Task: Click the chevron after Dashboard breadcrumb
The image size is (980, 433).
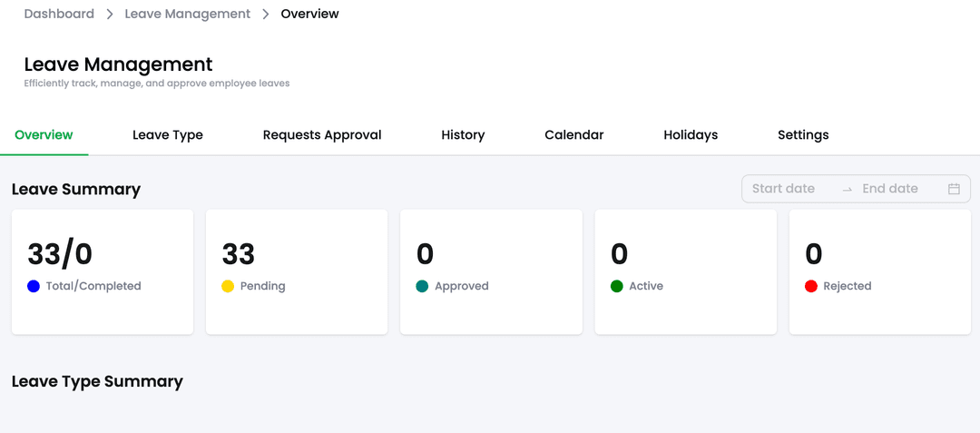Action: (x=110, y=14)
